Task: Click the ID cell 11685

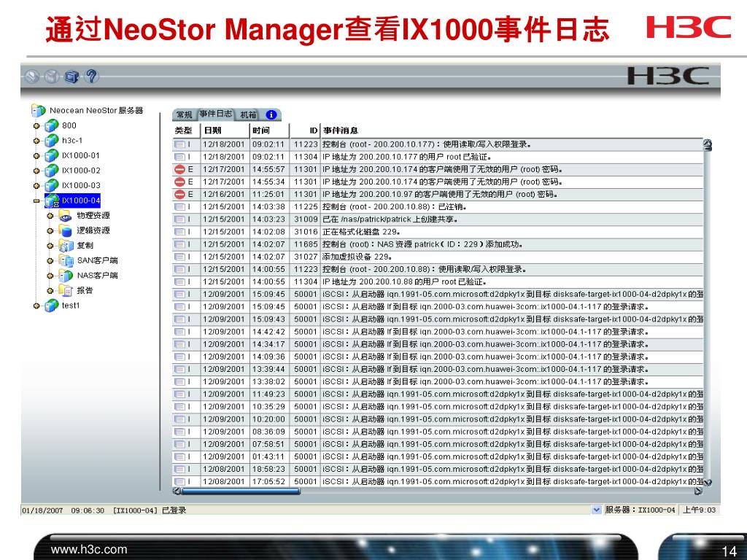Action: pos(306,244)
